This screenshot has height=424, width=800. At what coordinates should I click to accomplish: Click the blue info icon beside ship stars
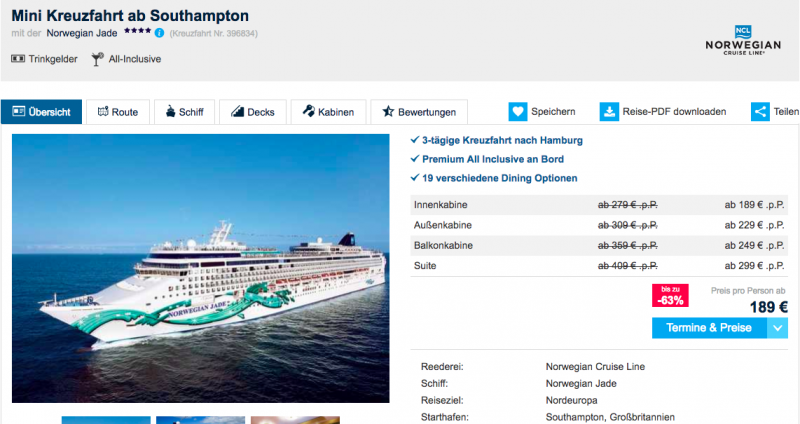tap(159, 33)
